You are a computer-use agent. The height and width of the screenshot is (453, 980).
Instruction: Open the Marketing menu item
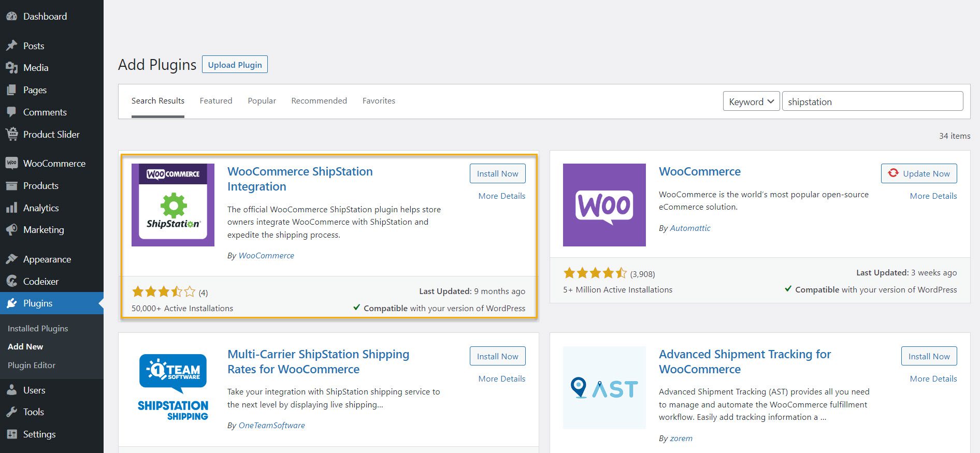pyautogui.click(x=52, y=230)
